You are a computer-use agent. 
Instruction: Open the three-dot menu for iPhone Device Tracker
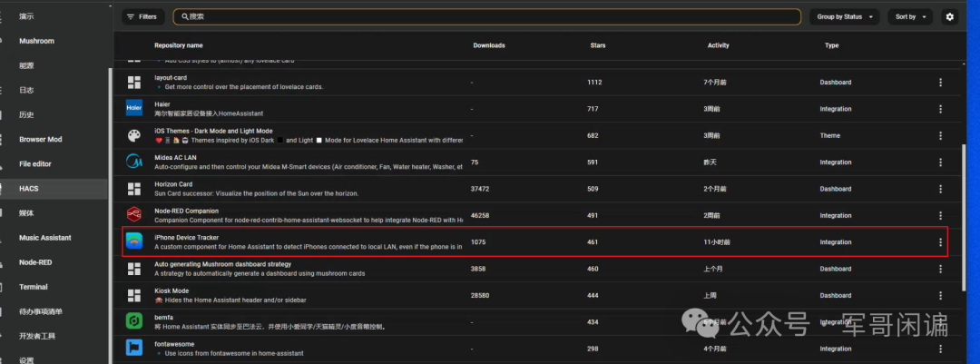(x=940, y=242)
